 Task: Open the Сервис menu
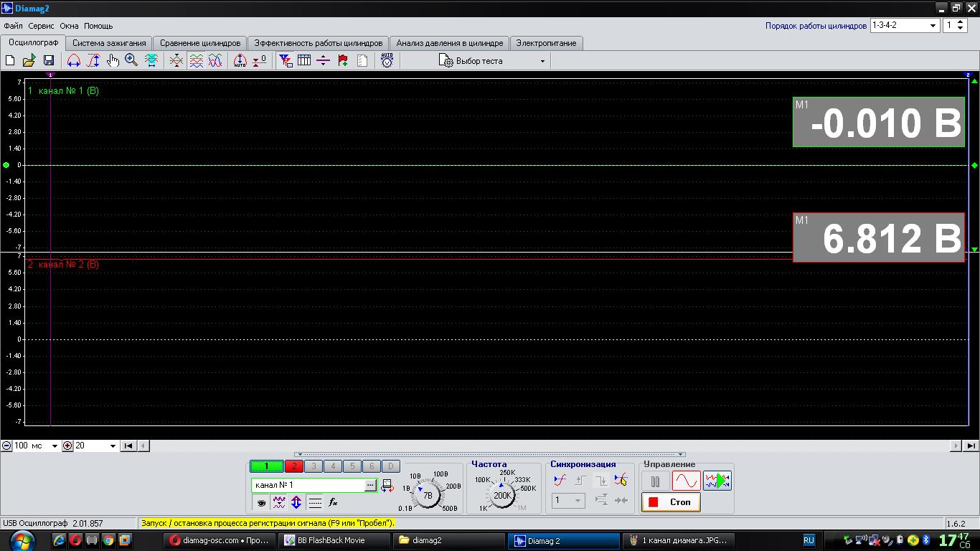(41, 26)
